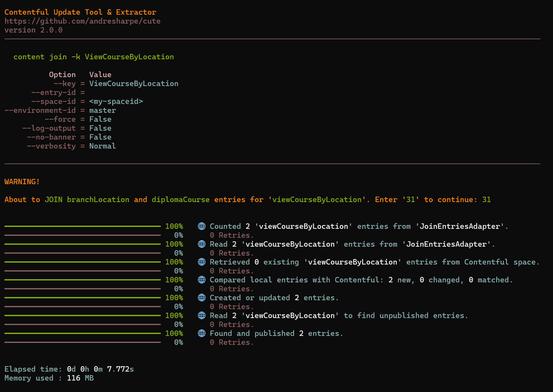Open the github.com/andresharpe/cute link

coord(82,21)
